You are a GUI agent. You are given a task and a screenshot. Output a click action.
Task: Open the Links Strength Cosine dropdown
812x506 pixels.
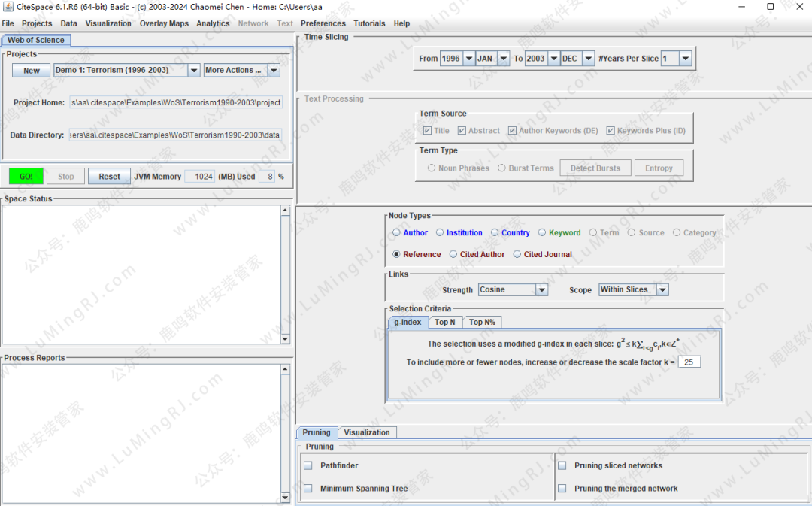(x=541, y=290)
